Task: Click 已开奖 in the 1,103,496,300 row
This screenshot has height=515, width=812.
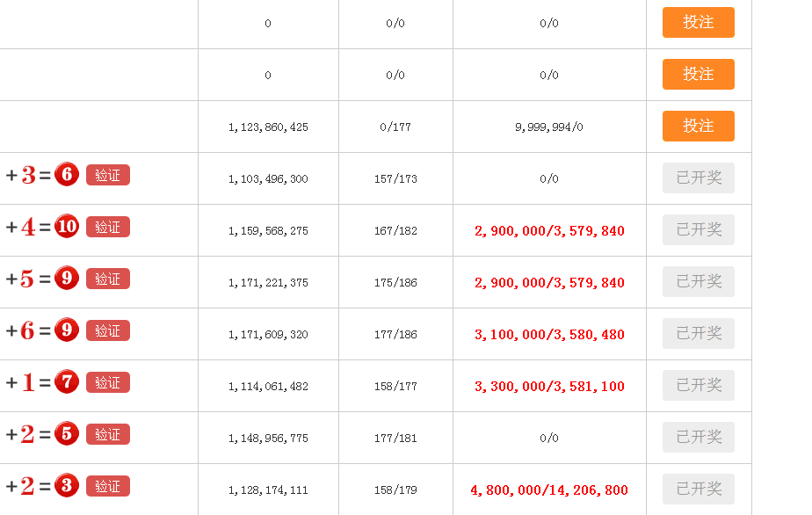Action: (x=699, y=178)
